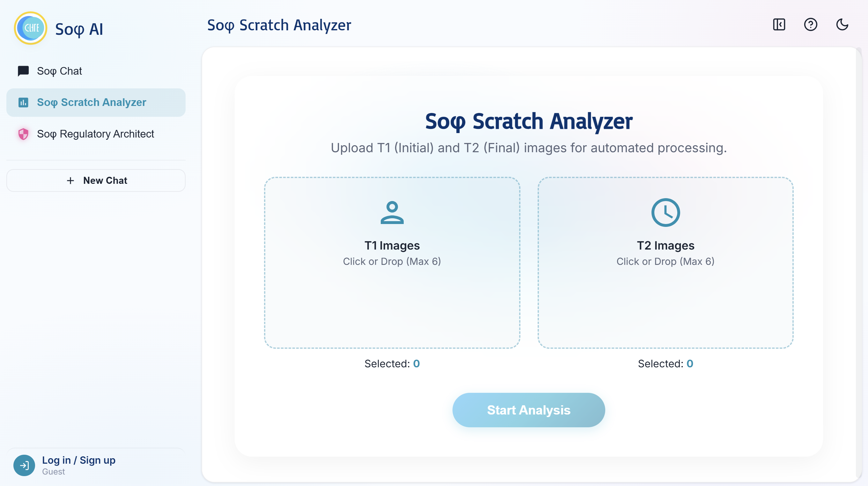The height and width of the screenshot is (486, 868).
Task: Select Soφ Scratch Analyzer in the sidebar
Action: click(96, 102)
